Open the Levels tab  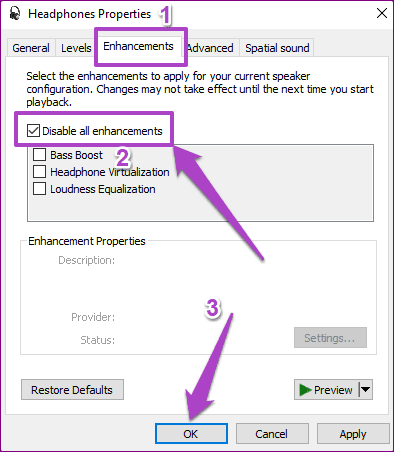click(76, 48)
